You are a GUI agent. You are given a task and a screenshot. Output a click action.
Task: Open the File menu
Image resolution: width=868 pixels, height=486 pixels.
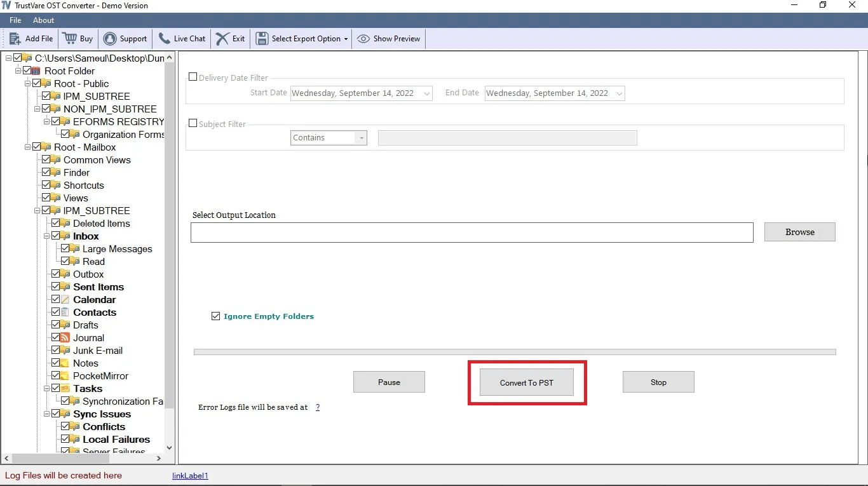pos(15,20)
